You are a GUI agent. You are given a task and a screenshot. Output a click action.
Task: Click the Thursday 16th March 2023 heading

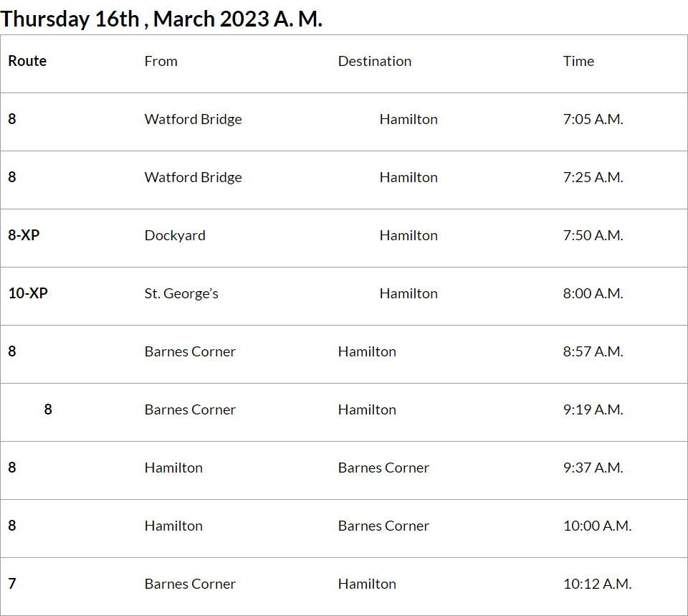[161, 19]
